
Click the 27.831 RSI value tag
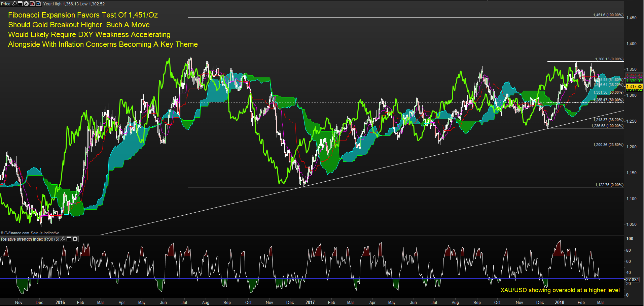[632, 279]
